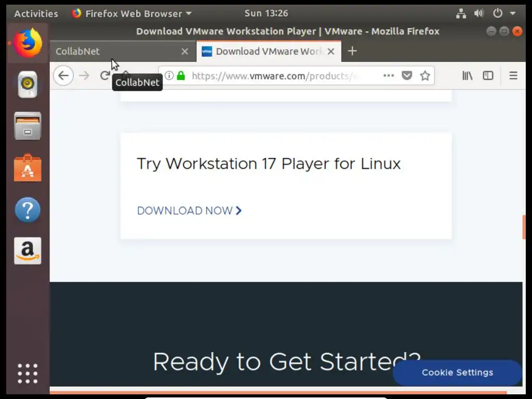Go forward one page
This screenshot has width=532, height=399.
(x=84, y=76)
